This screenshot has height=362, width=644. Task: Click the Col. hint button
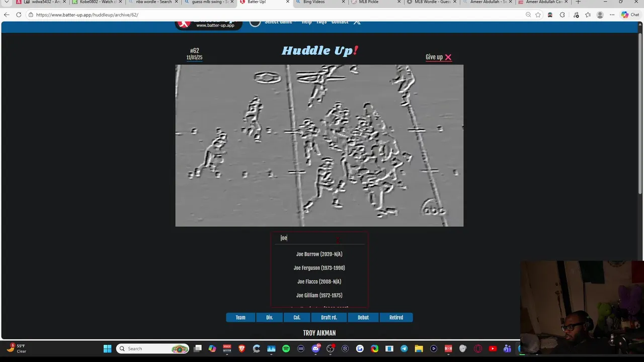click(x=297, y=317)
